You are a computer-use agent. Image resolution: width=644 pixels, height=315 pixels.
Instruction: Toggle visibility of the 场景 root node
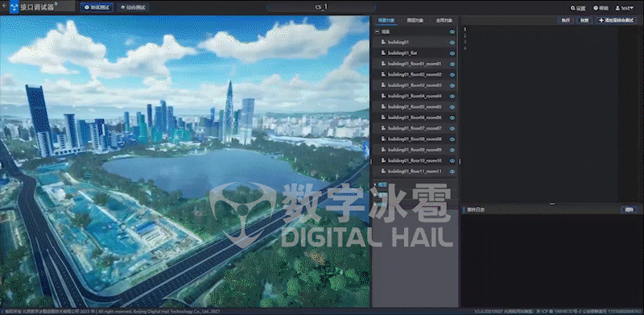[452, 31]
